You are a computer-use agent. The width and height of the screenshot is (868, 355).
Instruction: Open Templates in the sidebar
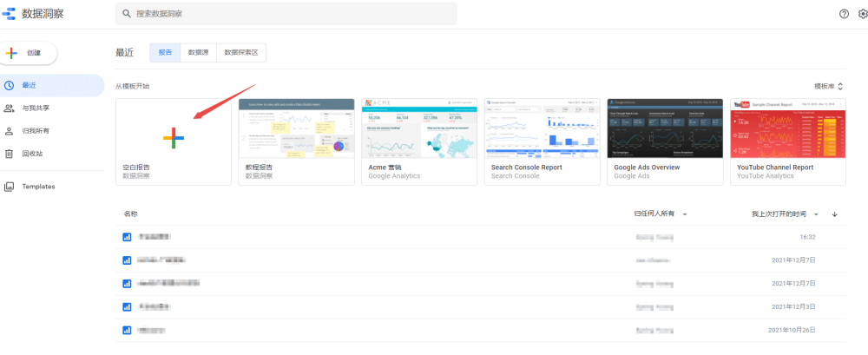38,186
